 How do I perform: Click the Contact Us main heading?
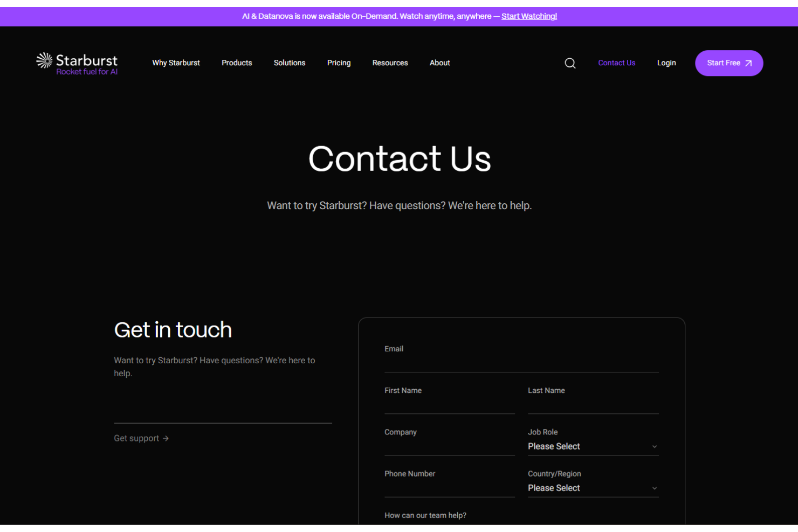tap(400, 158)
